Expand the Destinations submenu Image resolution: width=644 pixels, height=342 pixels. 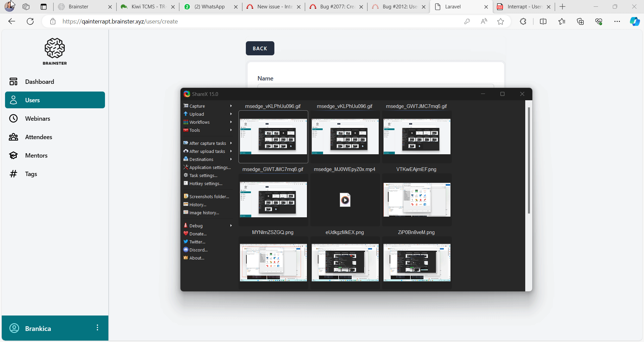tap(231, 159)
